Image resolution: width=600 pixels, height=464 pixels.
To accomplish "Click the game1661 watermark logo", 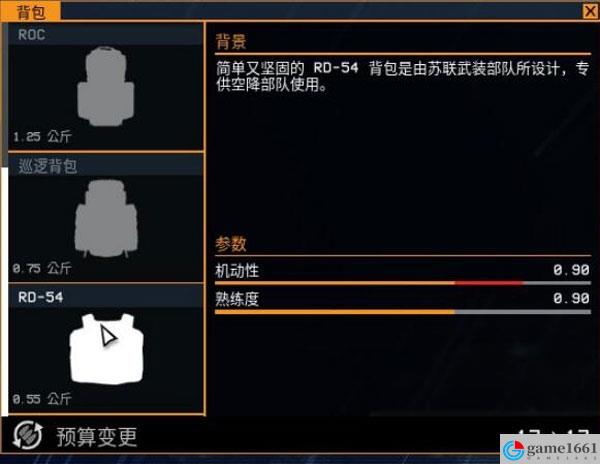I will [550, 449].
